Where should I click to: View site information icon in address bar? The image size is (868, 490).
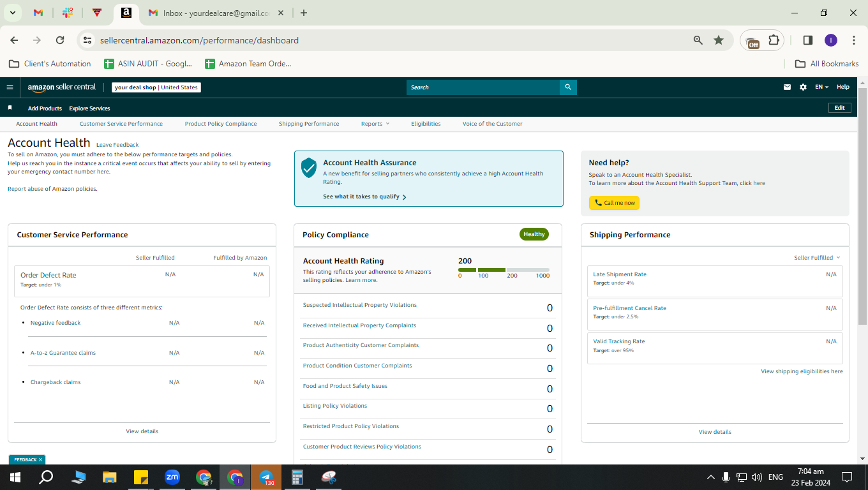click(x=87, y=40)
